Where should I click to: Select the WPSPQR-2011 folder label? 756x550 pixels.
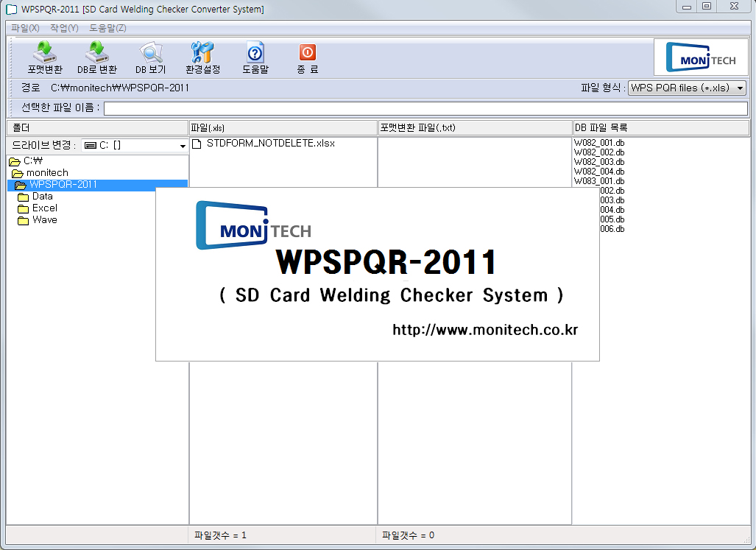[63, 185]
